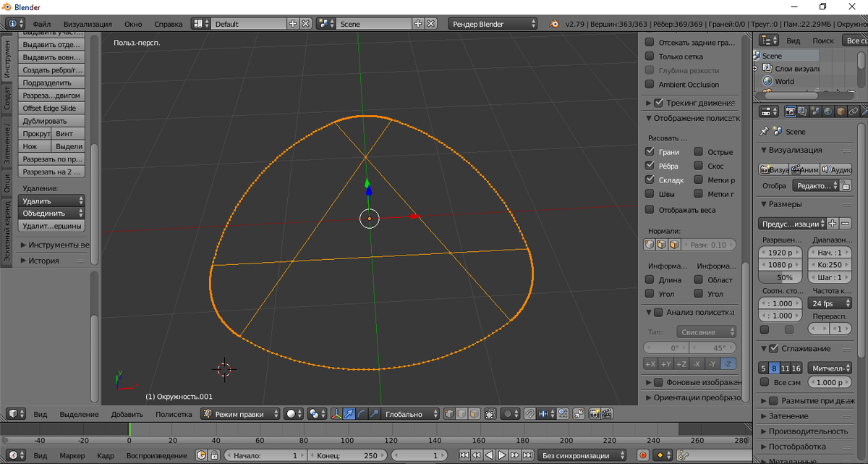
Task: Enable the Ambient Occlusion checkbox
Action: pyautogui.click(x=650, y=85)
